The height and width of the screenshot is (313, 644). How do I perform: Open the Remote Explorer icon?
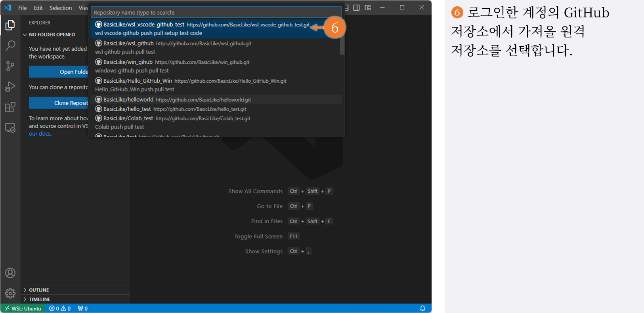click(x=10, y=128)
